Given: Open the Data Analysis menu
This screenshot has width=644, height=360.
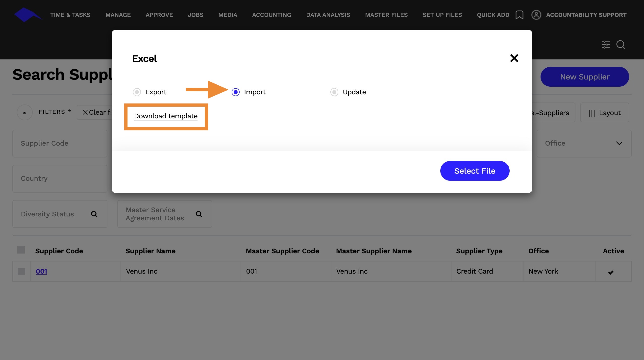Looking at the screenshot, I should coord(328,15).
